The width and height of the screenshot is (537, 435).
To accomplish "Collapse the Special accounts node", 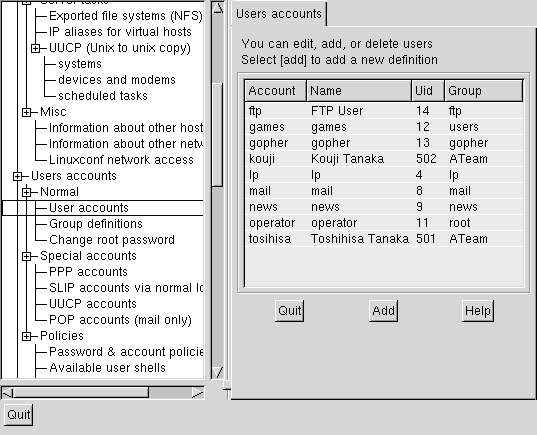I will pyautogui.click(x=26, y=257).
